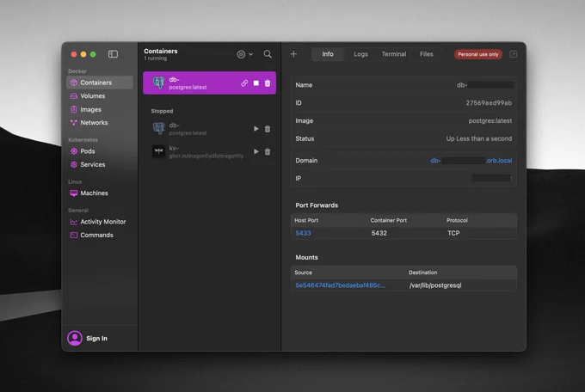Open the Containers section in sidebar
585x392 pixels.
[99, 83]
